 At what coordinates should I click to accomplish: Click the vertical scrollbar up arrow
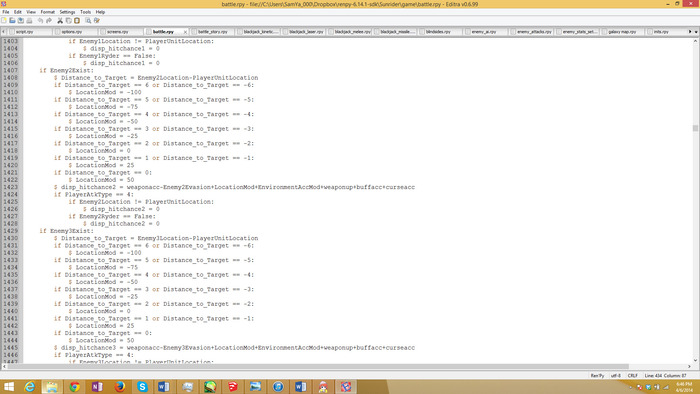click(x=695, y=41)
